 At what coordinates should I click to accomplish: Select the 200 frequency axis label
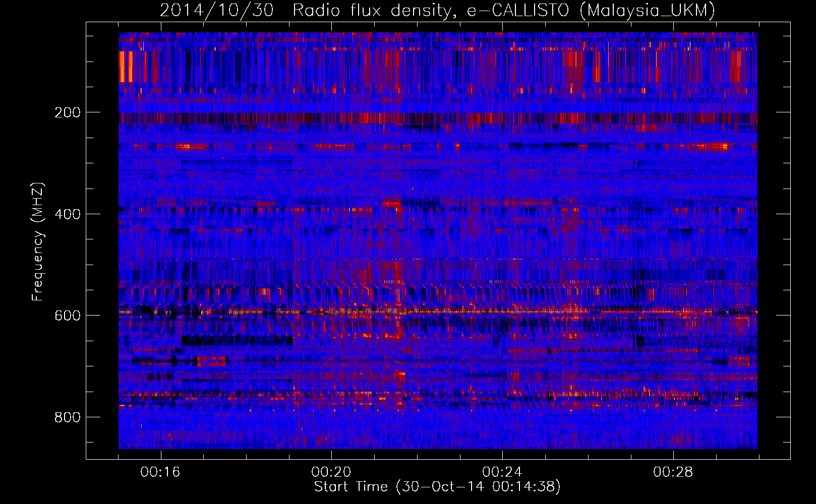click(67, 112)
